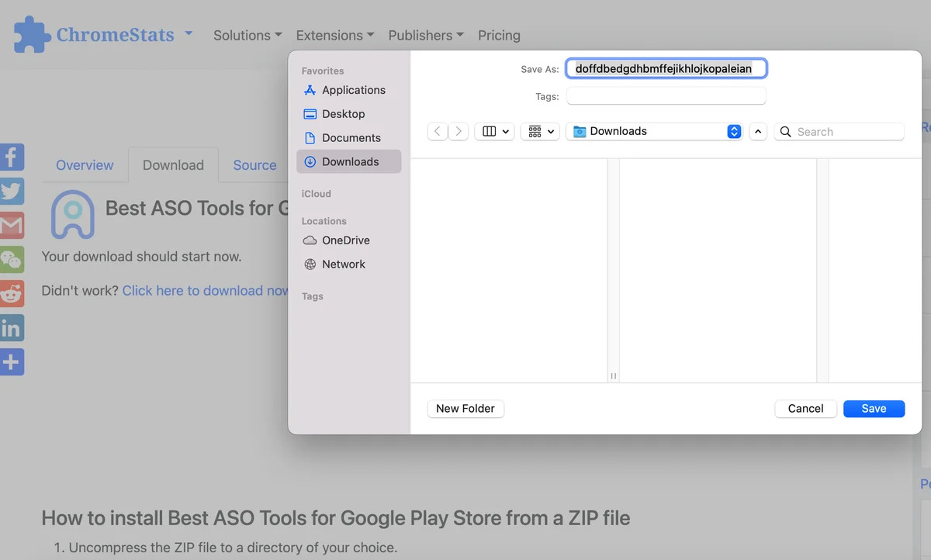Share page on LinkedIn

(x=12, y=328)
